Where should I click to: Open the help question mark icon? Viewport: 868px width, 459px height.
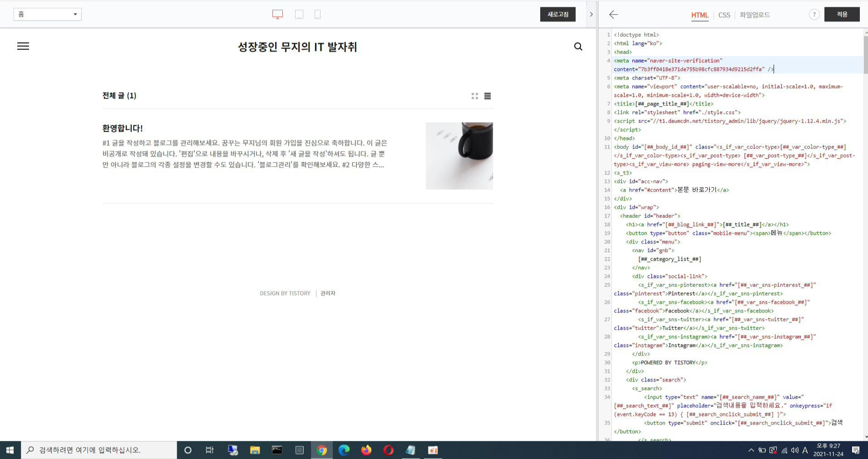point(814,15)
